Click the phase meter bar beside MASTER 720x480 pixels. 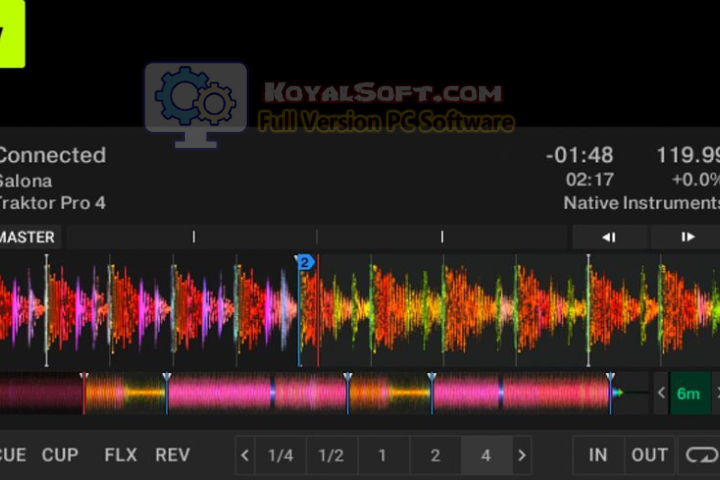pos(317,237)
